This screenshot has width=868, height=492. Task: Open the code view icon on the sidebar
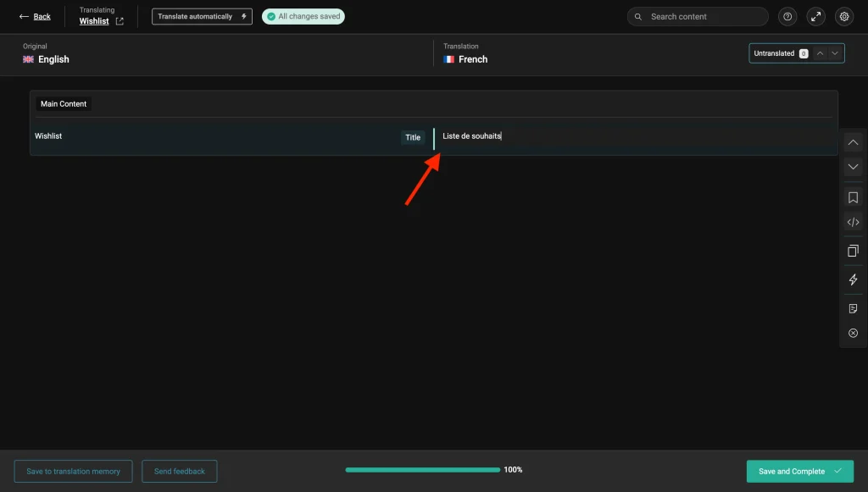853,222
